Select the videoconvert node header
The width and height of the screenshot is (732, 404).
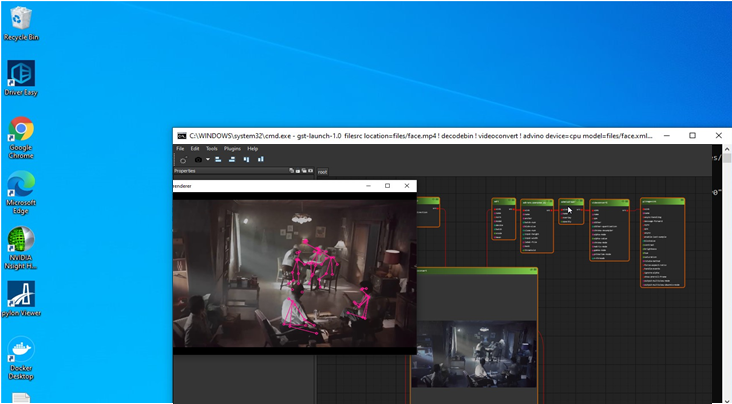click(x=609, y=202)
